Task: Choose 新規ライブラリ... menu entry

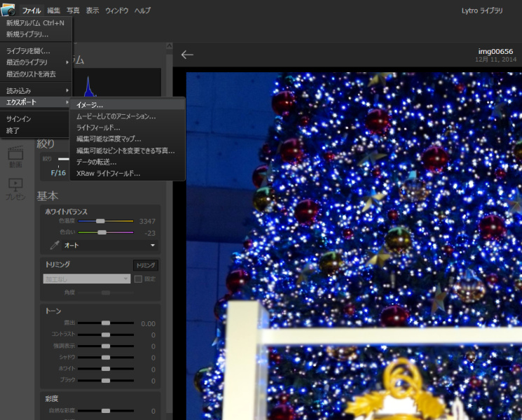Action: click(36, 34)
